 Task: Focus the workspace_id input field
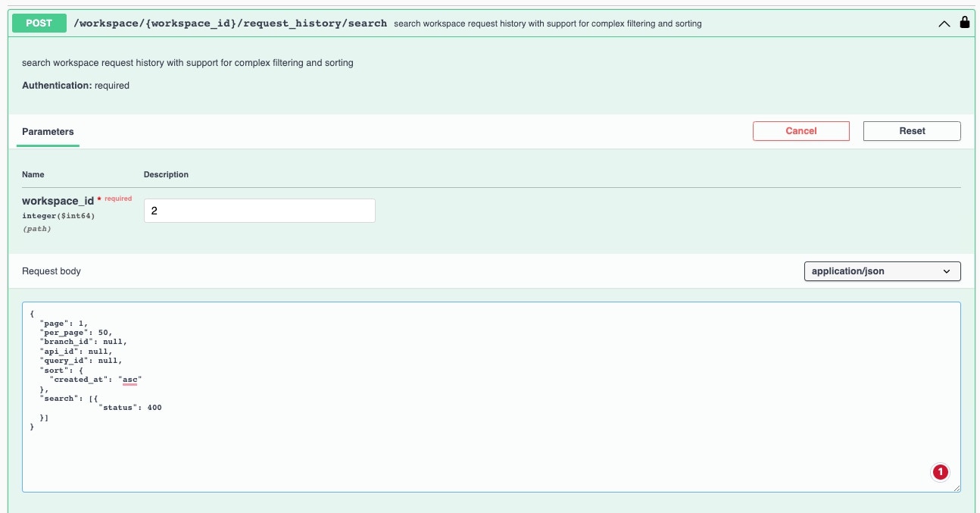pos(260,211)
